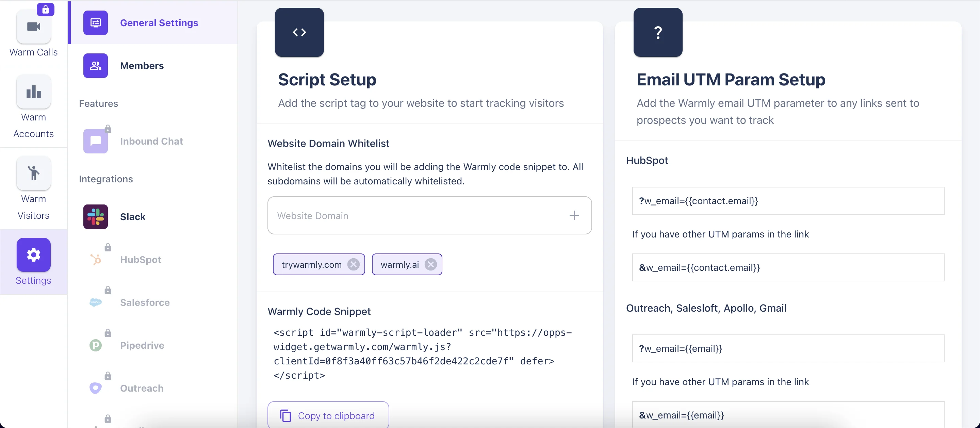Remove the trywarmly.com domain chip

click(x=354, y=264)
